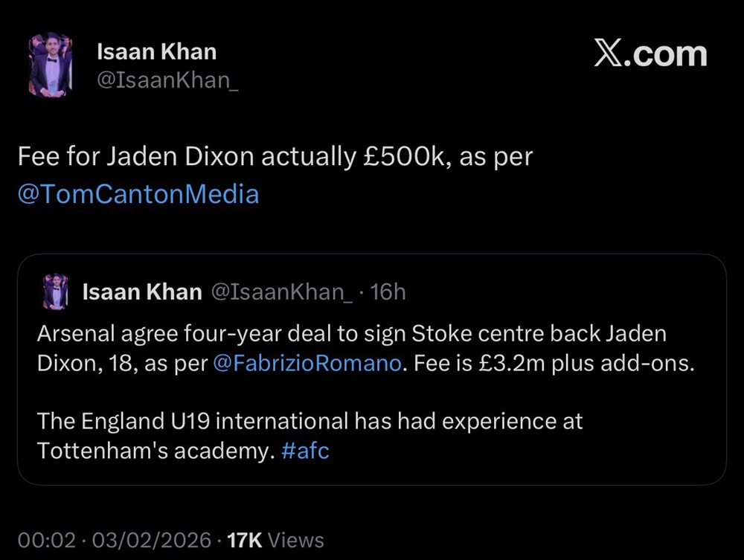Image resolution: width=744 pixels, height=560 pixels.
Task: Click the bold Isaan Khan name in quoted tweet
Action: [x=141, y=292]
